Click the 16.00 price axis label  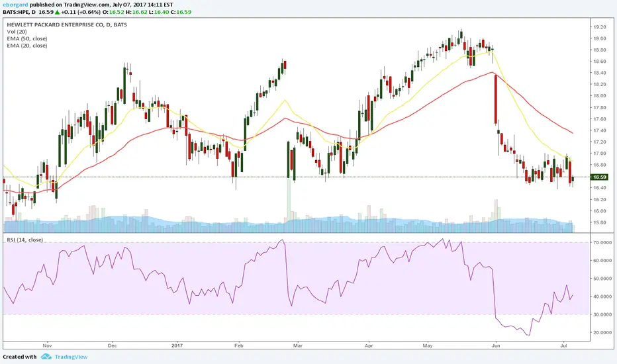(600, 211)
